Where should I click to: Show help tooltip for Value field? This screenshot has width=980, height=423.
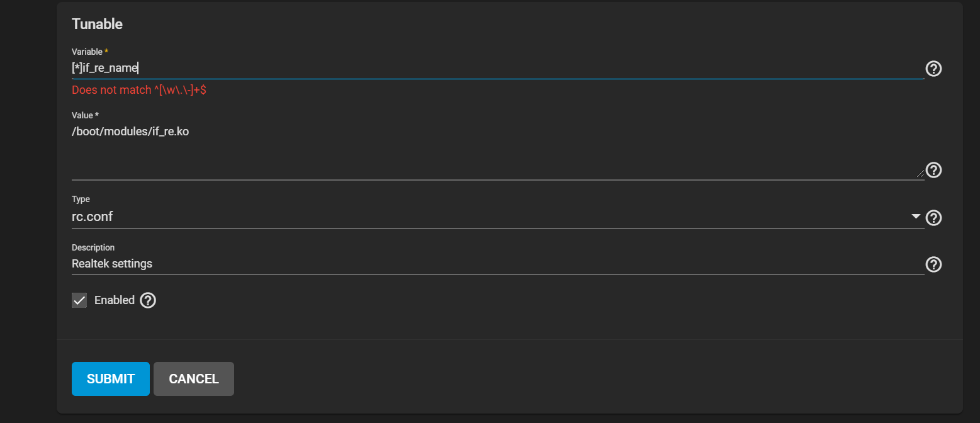pyautogui.click(x=934, y=170)
